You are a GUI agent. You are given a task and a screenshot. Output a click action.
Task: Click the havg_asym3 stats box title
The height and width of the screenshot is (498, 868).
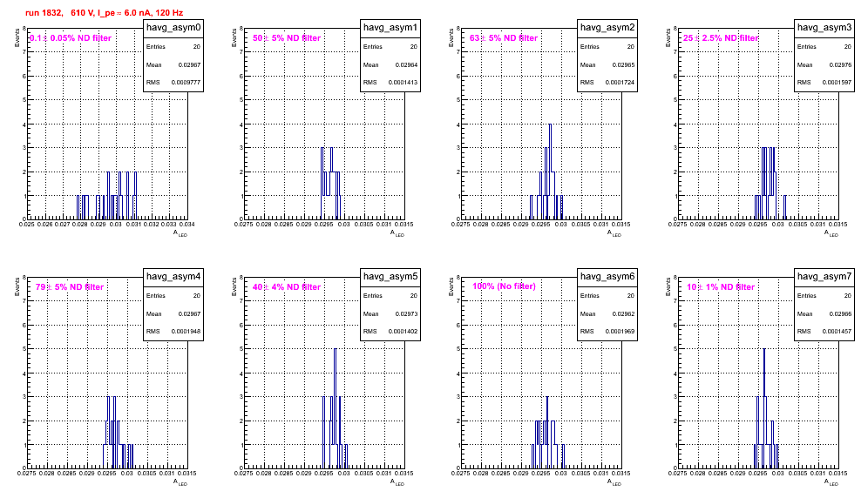[824, 28]
